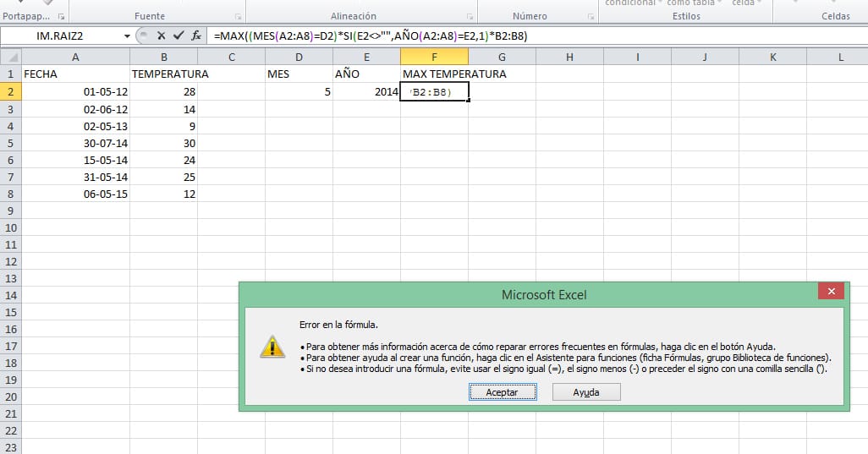Select row 8 header
Viewport: 868px width, 454px height.
tap(11, 194)
